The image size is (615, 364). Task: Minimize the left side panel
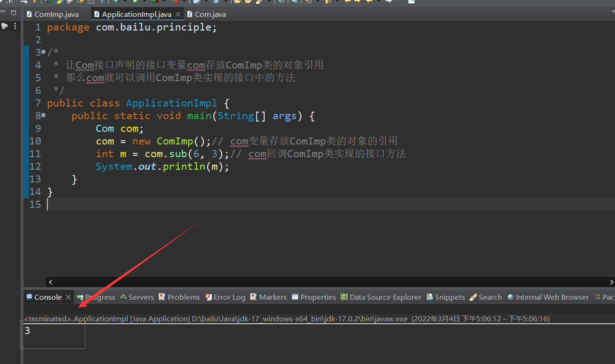3,13
